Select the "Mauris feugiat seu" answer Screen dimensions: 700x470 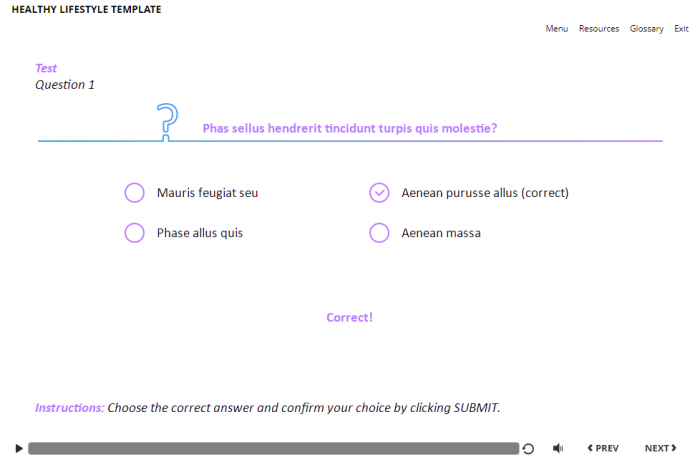point(135,193)
